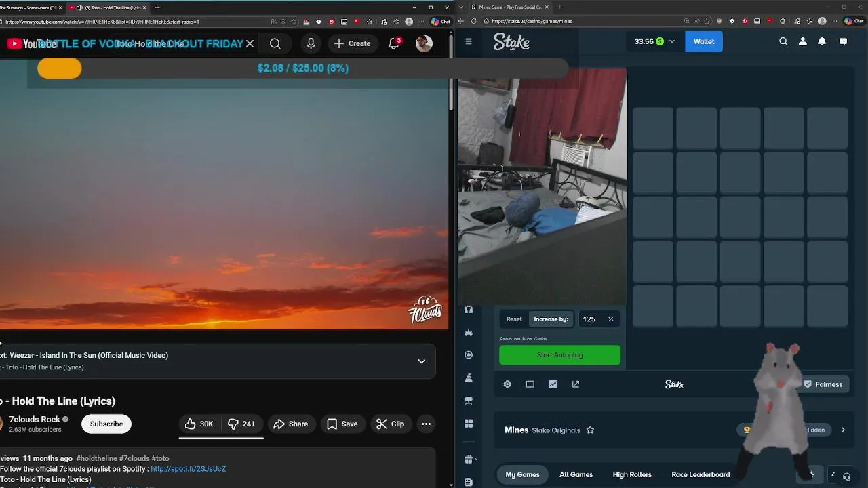Viewport: 868px width, 488px height.
Task: Open Fairness verification
Action: tap(823, 384)
